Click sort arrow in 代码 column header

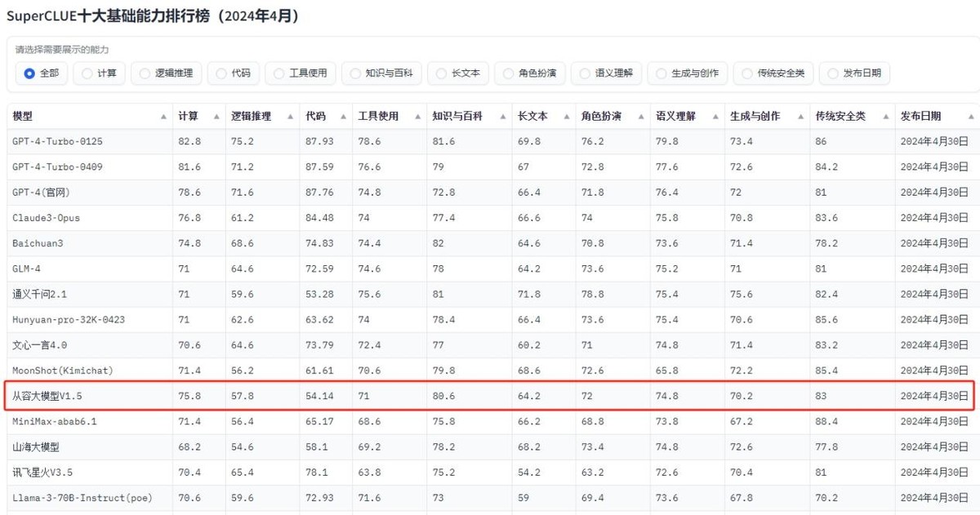pyautogui.click(x=344, y=117)
